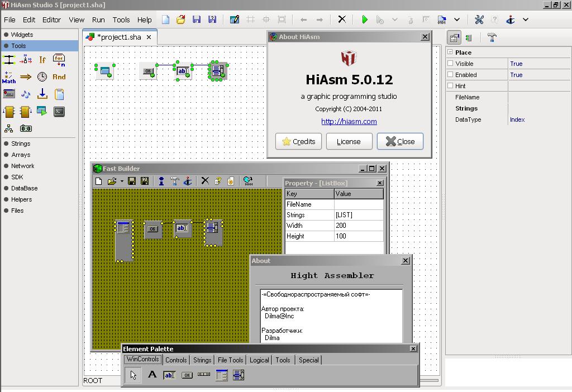572x392 pixels.
Task: Switch to the File Tools palette tab
Action: pos(230,360)
